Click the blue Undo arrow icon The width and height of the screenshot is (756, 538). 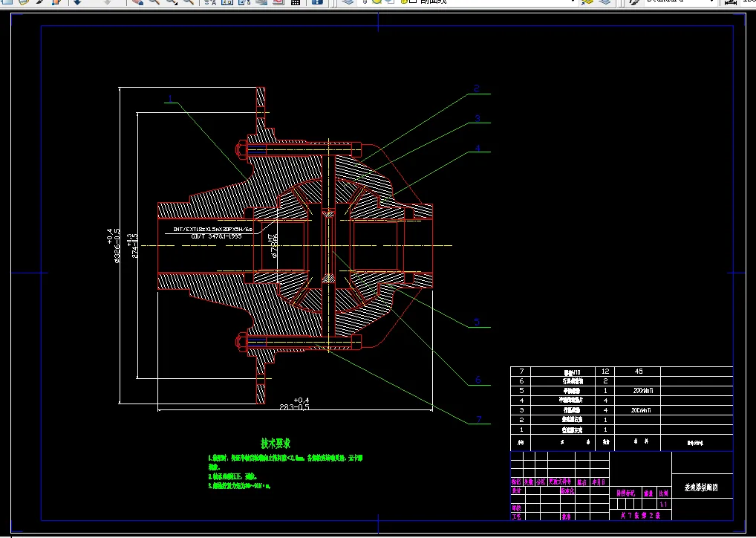77,2
